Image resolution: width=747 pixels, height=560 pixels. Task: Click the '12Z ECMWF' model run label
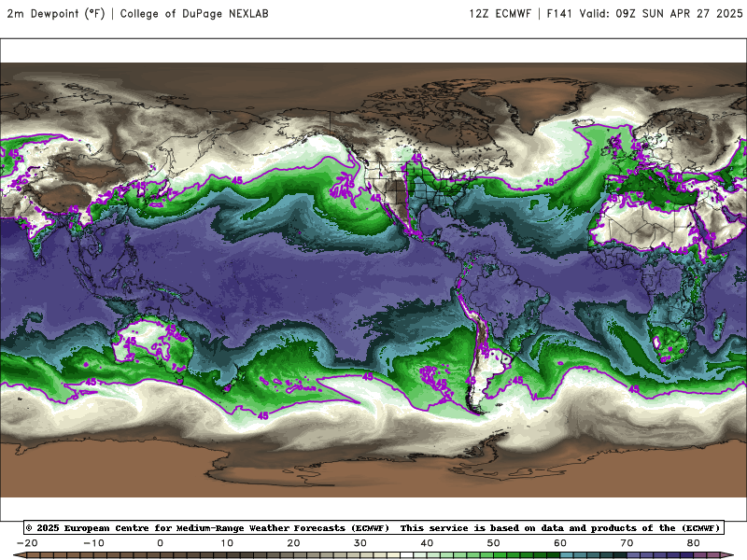[500, 14]
